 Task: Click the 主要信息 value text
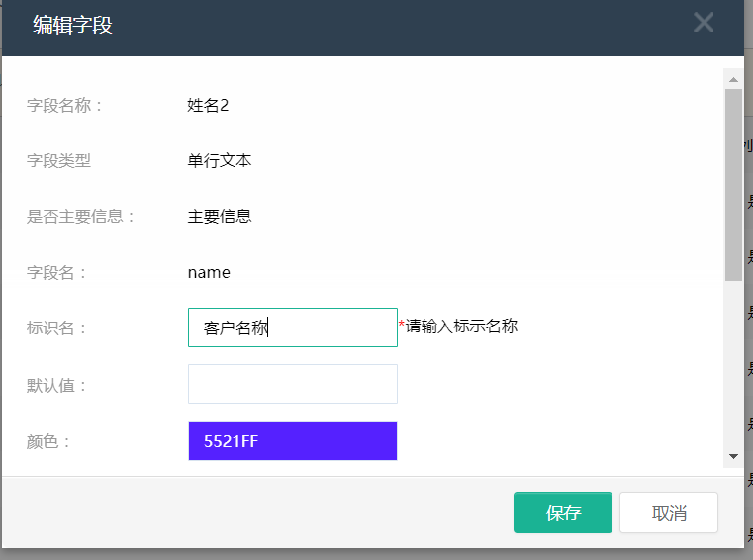[220, 216]
